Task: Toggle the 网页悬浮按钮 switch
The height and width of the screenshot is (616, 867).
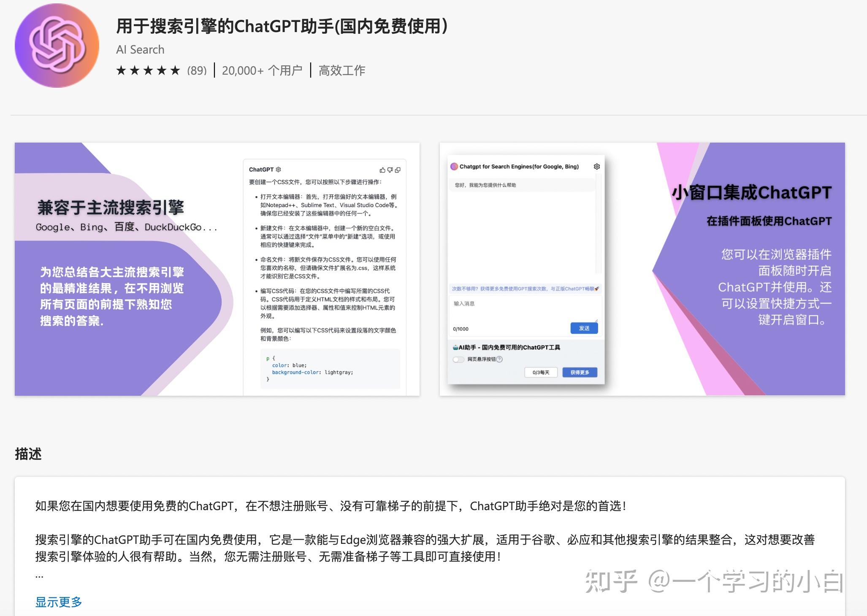Action: [x=458, y=359]
